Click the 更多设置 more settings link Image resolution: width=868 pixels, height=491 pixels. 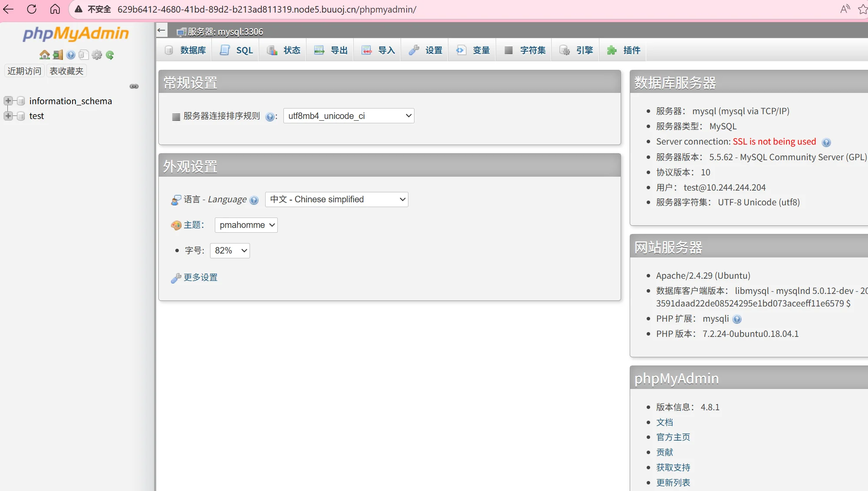click(x=200, y=277)
